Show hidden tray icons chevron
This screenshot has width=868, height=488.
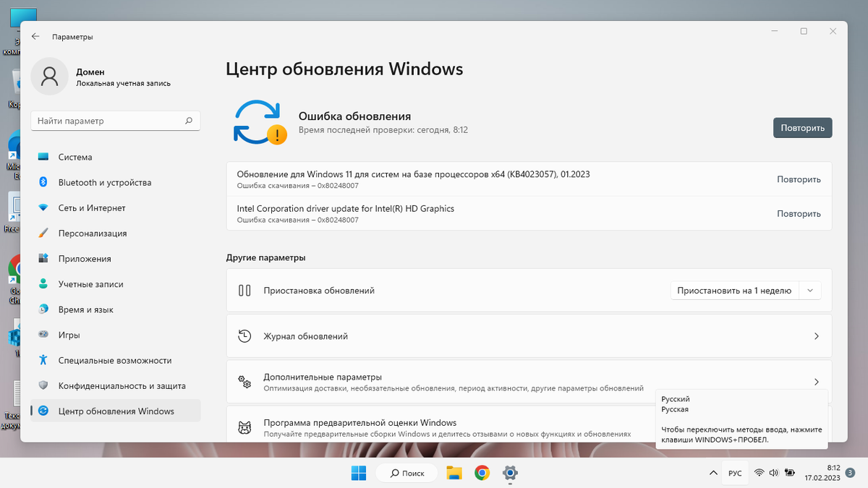pos(712,473)
